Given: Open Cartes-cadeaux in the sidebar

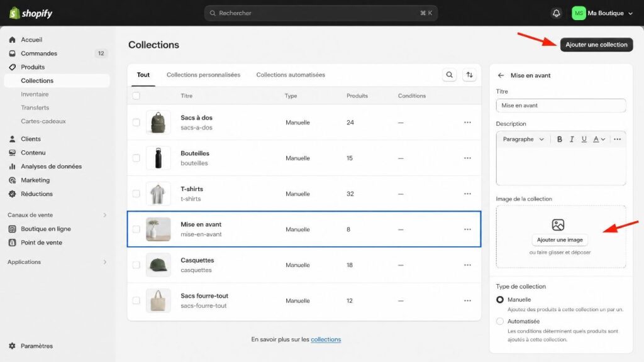Looking at the screenshot, I should coord(43,121).
